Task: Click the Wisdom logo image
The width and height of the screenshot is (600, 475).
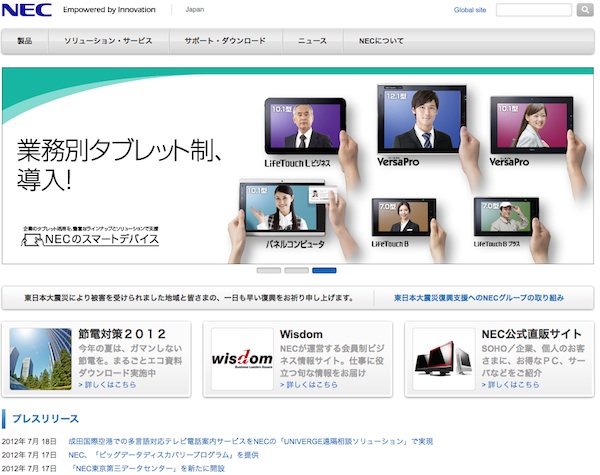Action: (x=242, y=358)
